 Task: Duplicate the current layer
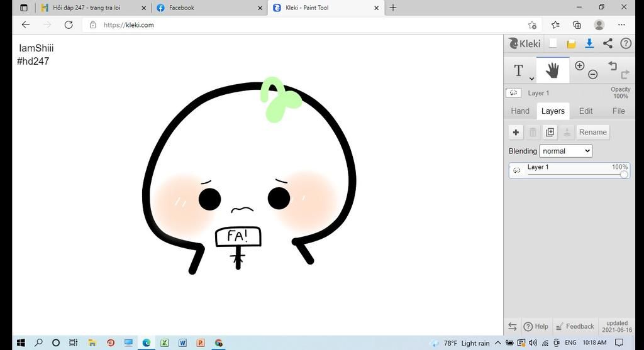(x=550, y=132)
